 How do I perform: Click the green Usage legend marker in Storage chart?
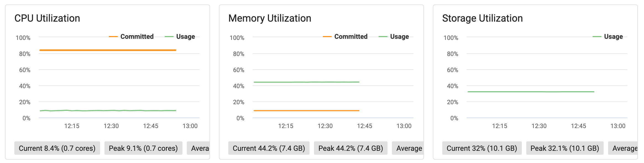[x=597, y=37]
